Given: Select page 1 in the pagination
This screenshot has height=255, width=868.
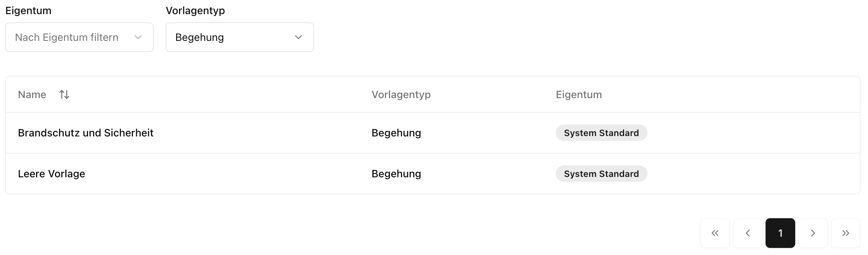Looking at the screenshot, I should tap(780, 233).
